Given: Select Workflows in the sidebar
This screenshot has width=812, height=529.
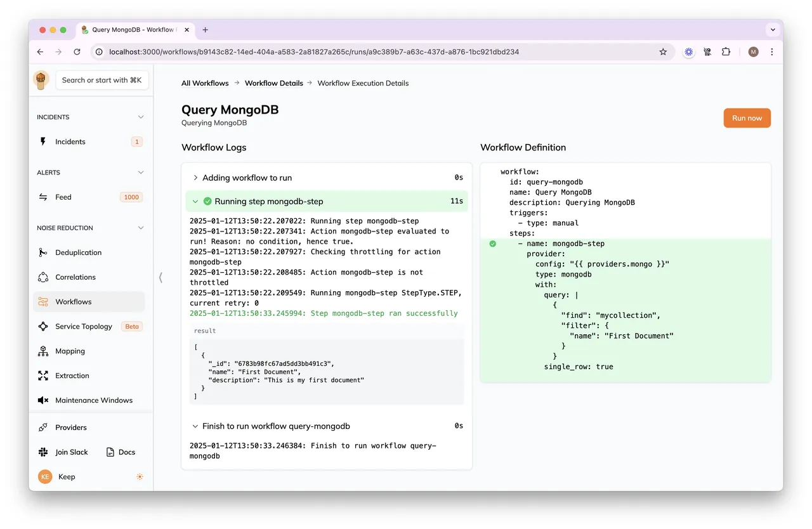Looking at the screenshot, I should (89, 302).
